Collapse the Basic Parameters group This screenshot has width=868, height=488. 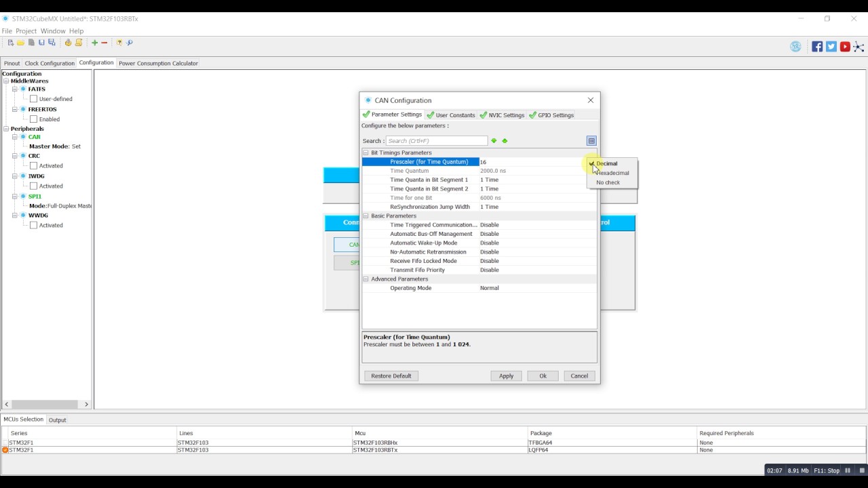(366, 216)
